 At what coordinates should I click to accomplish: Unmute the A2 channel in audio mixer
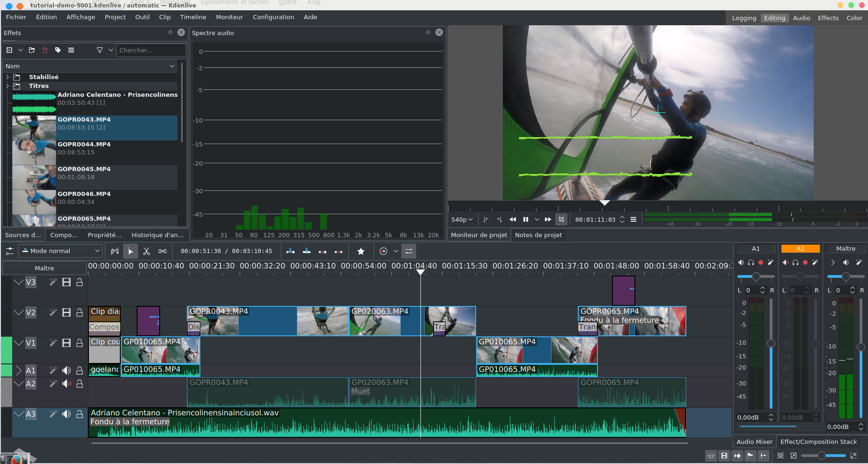pyautogui.click(x=786, y=262)
